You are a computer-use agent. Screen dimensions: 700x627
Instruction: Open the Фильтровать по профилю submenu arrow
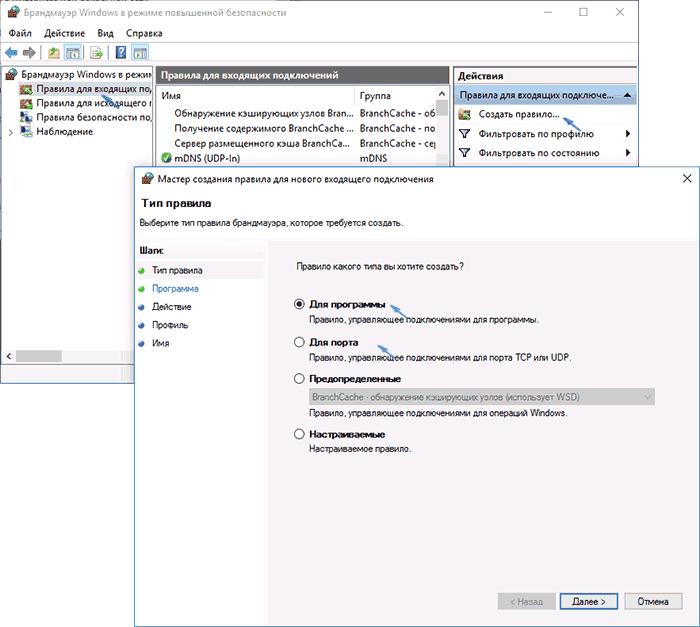(x=628, y=134)
